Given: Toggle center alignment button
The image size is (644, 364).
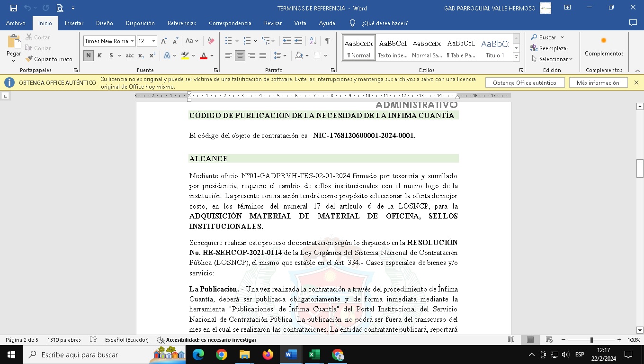Looking at the screenshot, I should [240, 56].
